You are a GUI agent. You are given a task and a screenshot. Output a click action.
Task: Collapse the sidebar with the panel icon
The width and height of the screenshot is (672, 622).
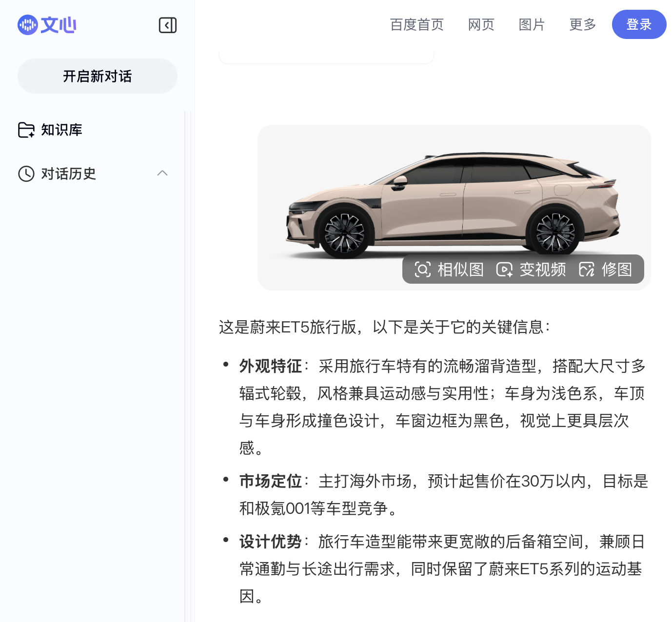pos(167,24)
